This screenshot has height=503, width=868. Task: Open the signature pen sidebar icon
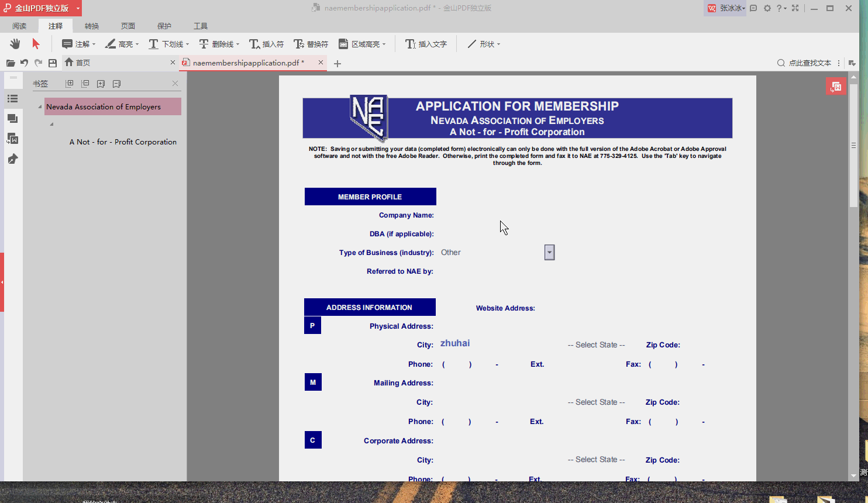[x=12, y=159]
